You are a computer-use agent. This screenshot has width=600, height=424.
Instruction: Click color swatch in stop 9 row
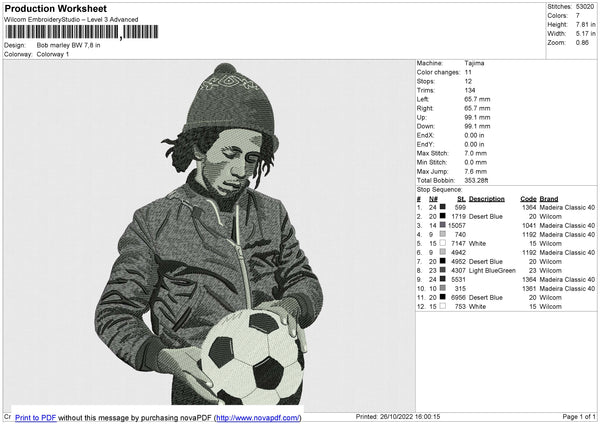442,279
